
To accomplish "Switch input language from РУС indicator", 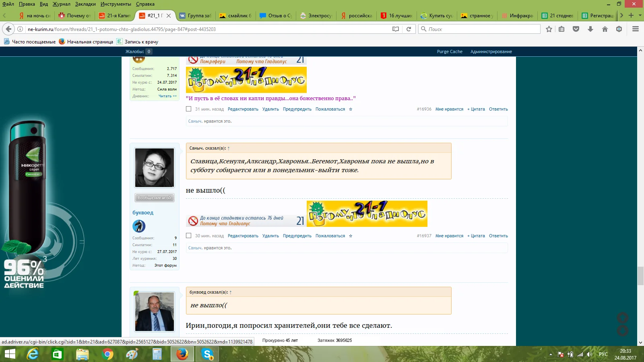I will click(x=603, y=354).
